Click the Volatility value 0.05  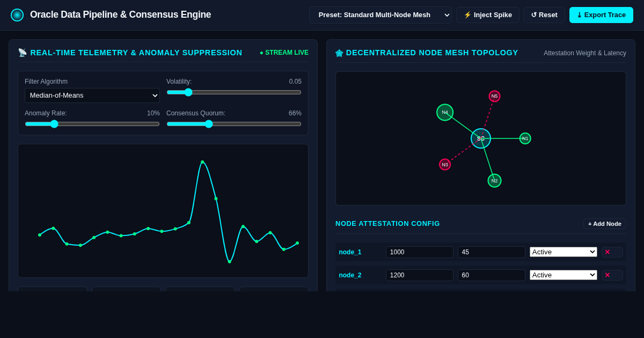click(295, 82)
